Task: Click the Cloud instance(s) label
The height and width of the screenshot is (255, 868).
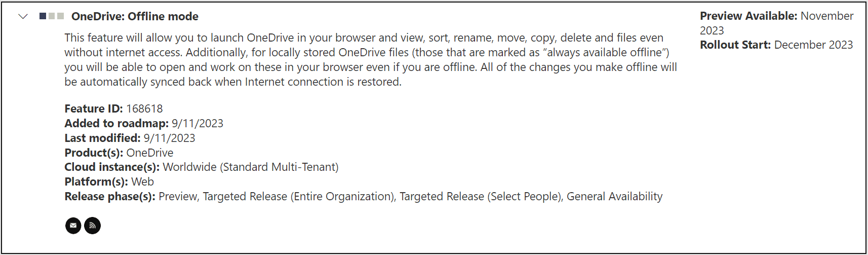Action: click(x=112, y=167)
